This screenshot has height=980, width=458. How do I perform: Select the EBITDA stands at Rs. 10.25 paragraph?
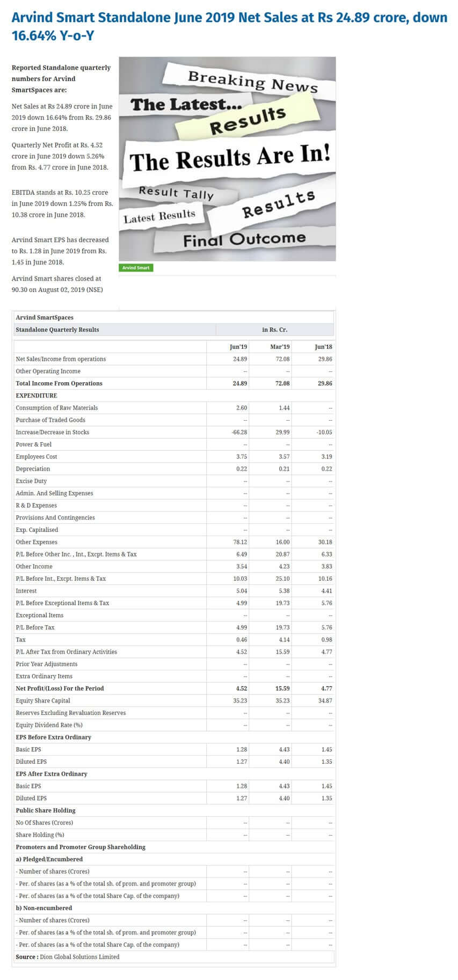pos(62,203)
